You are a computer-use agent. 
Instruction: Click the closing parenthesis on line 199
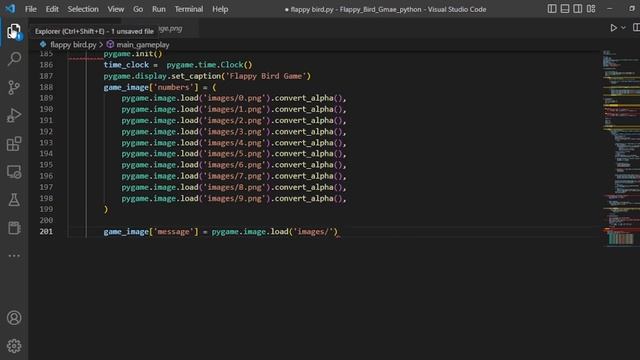[x=106, y=209]
